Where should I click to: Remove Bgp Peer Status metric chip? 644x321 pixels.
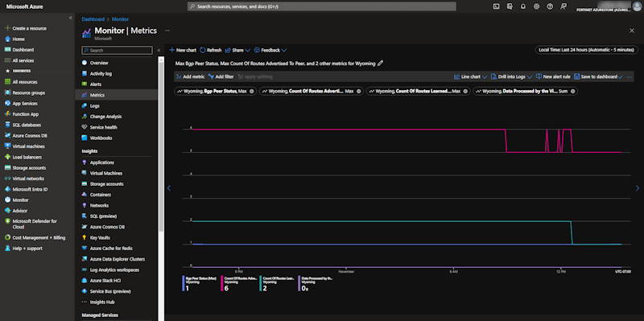(x=251, y=91)
